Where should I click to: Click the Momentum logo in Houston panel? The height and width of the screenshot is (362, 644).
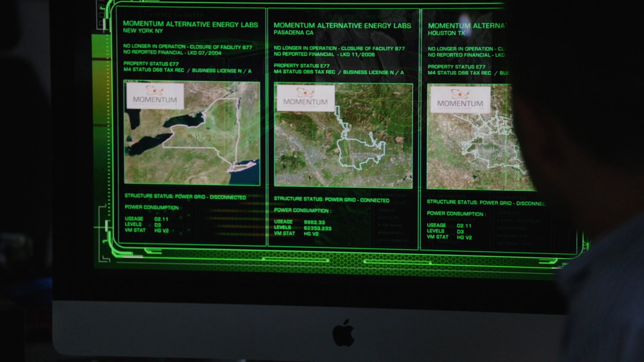(x=460, y=100)
